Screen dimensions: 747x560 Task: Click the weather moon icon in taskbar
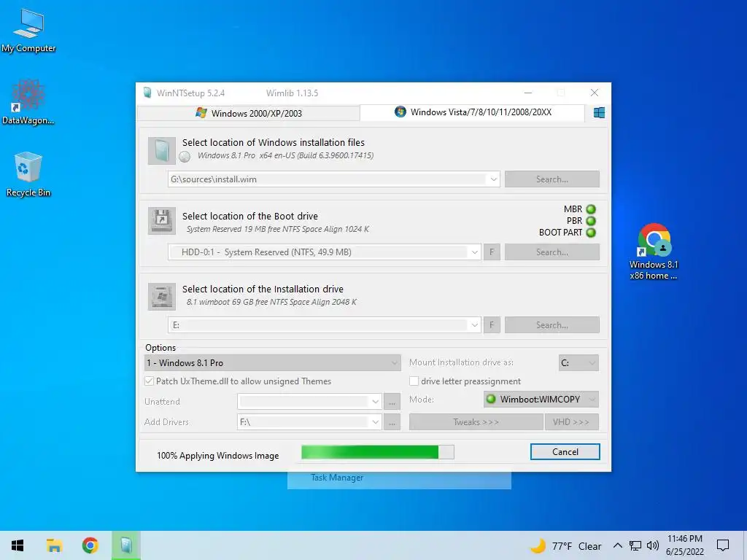pos(538,545)
